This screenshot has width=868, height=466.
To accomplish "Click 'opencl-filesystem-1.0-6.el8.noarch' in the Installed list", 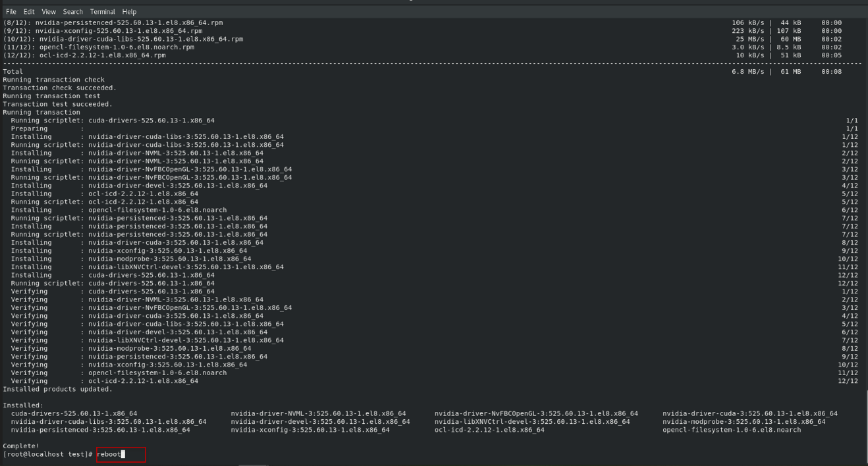I will click(x=732, y=430).
